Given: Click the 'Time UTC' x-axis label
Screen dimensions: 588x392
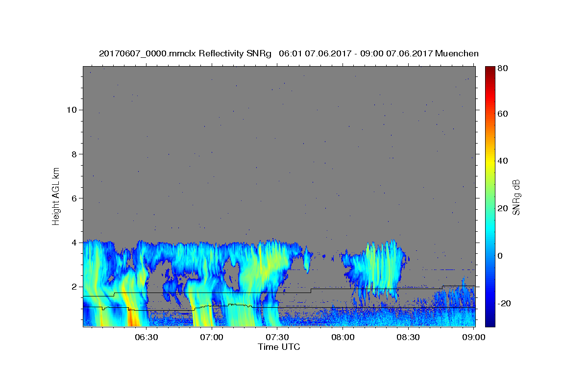Looking at the screenshot, I should [279, 347].
